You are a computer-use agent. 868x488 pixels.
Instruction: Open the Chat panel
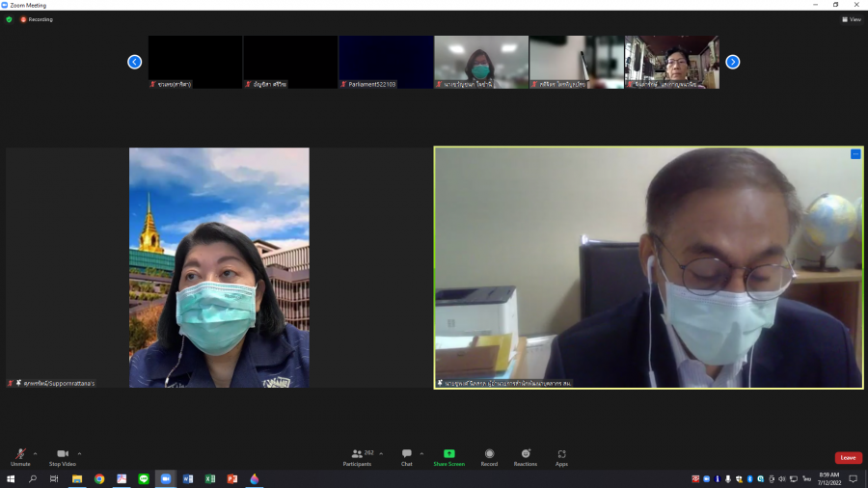pos(407,455)
